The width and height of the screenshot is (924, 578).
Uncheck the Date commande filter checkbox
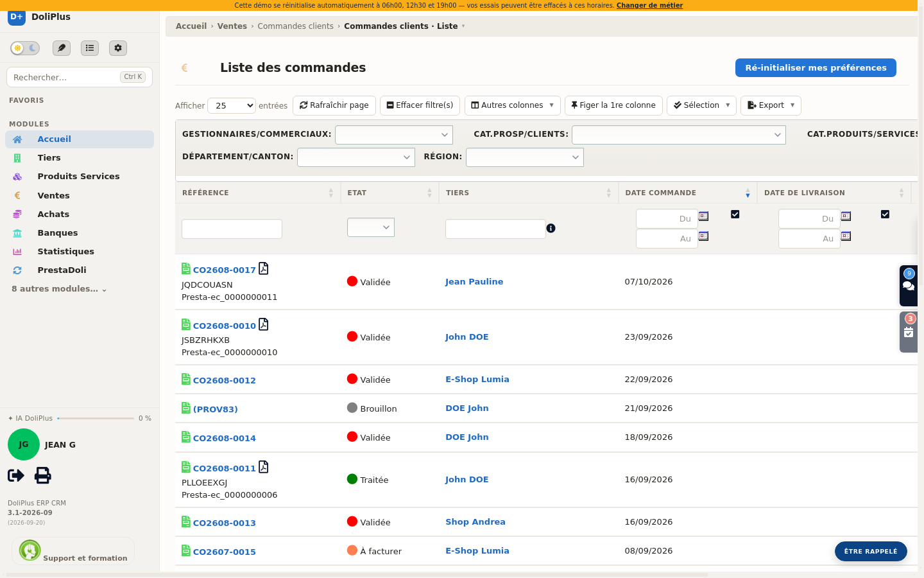(x=735, y=215)
